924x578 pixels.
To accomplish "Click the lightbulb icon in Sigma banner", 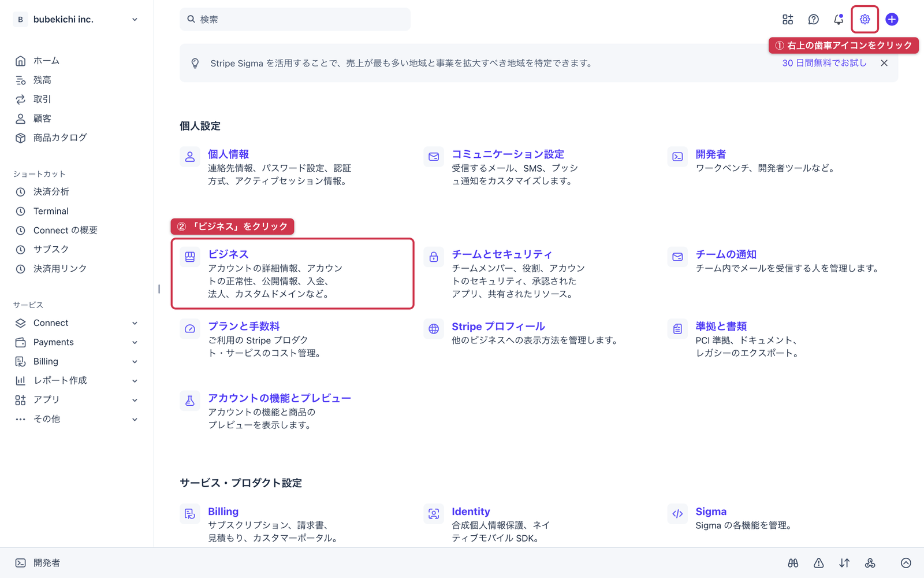I will pos(195,63).
